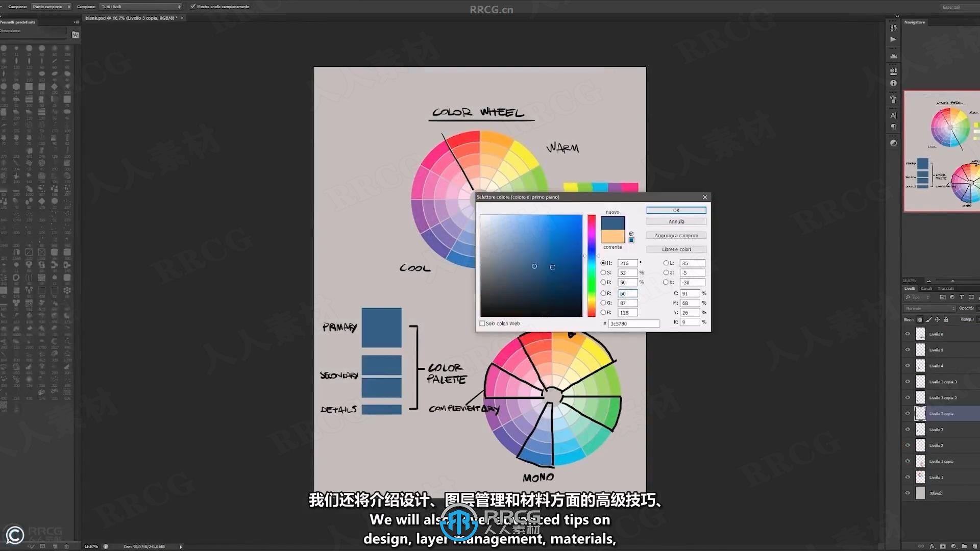Open the Info panel icon
980x551 pixels.
coord(893,83)
